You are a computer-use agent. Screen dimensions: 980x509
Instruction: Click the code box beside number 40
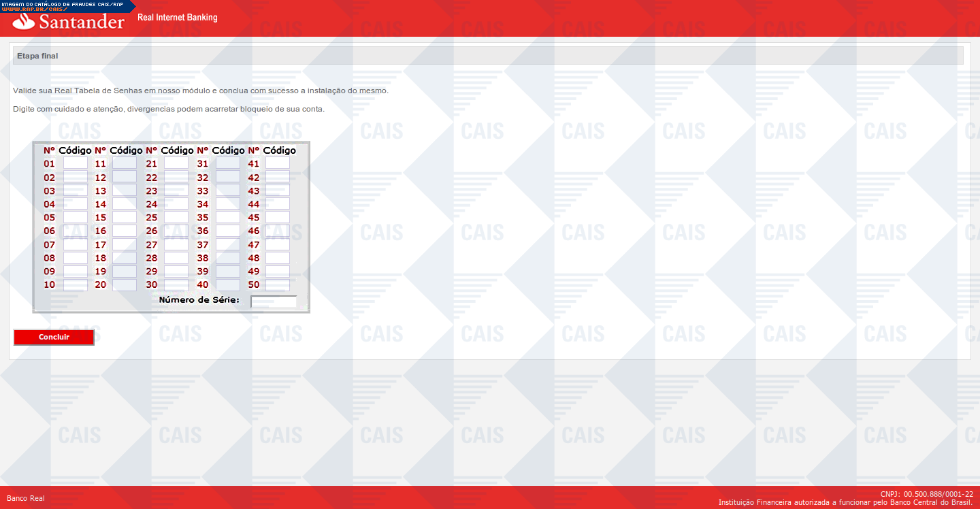click(x=228, y=285)
